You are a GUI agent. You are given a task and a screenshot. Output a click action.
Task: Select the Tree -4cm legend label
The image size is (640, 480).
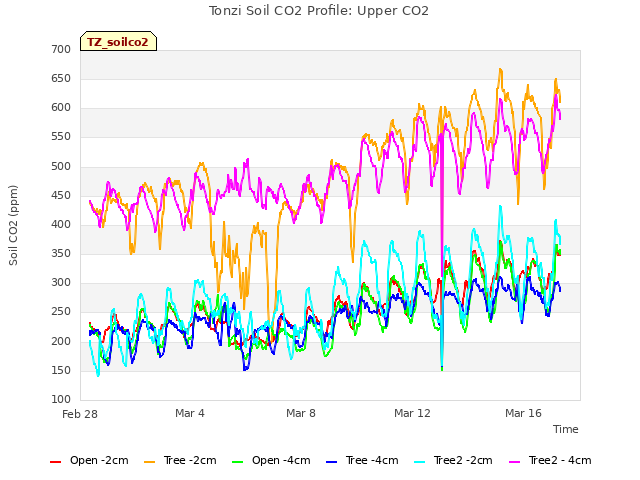[x=372, y=460]
